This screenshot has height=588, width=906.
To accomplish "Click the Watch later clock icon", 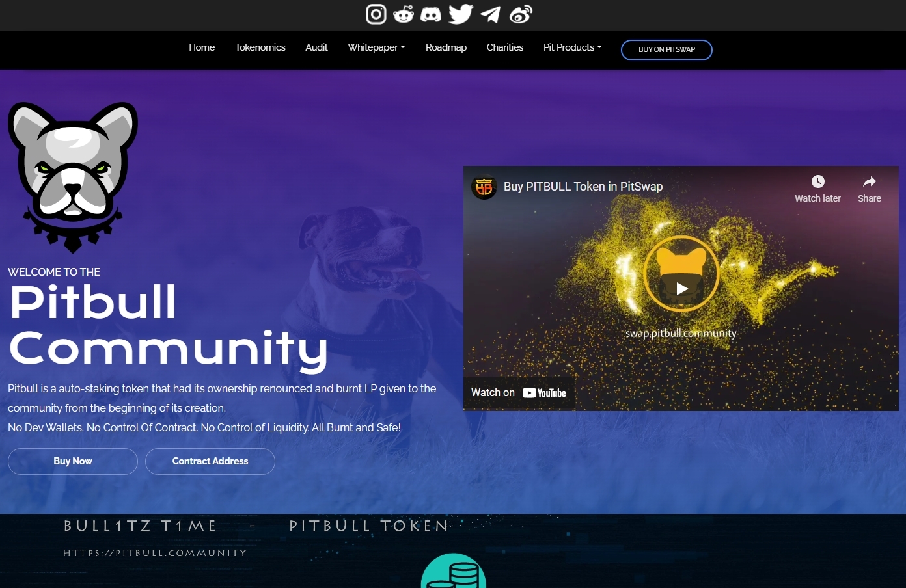I will 818,181.
